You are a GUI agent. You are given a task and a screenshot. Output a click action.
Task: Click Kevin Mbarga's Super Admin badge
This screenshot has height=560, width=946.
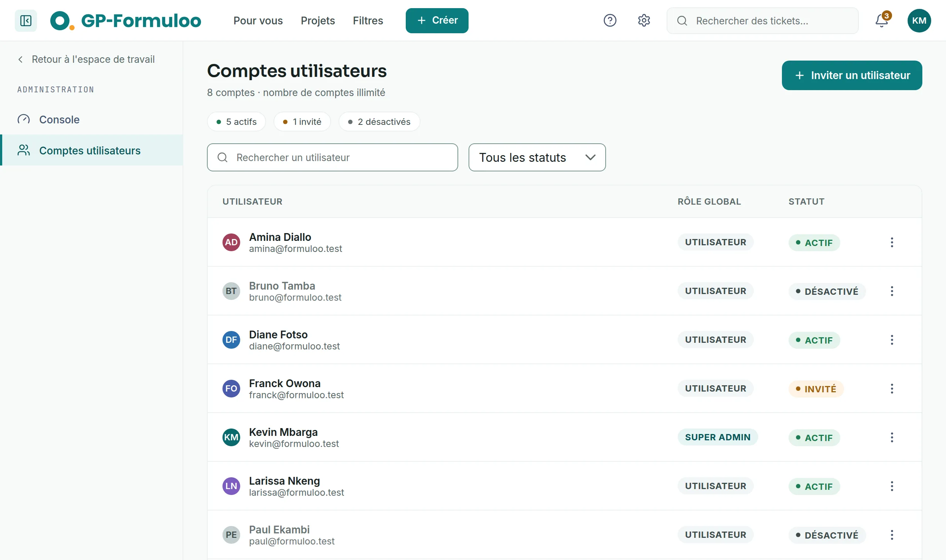[717, 437]
